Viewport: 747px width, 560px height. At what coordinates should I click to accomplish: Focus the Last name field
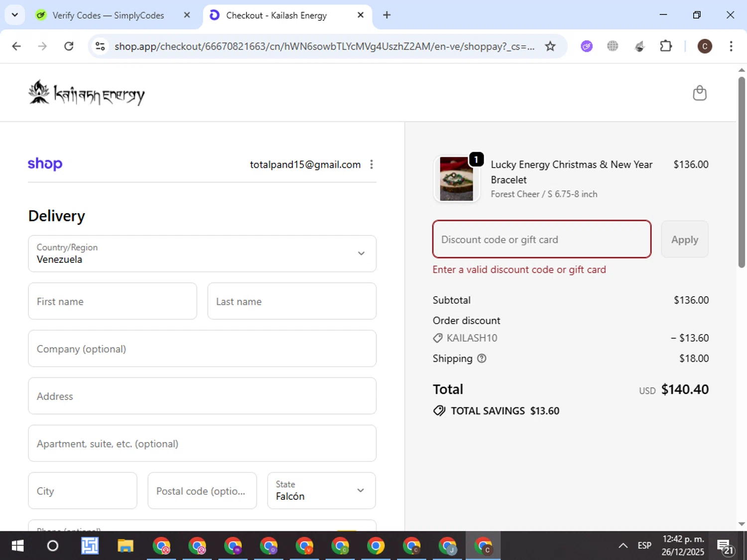click(x=292, y=301)
